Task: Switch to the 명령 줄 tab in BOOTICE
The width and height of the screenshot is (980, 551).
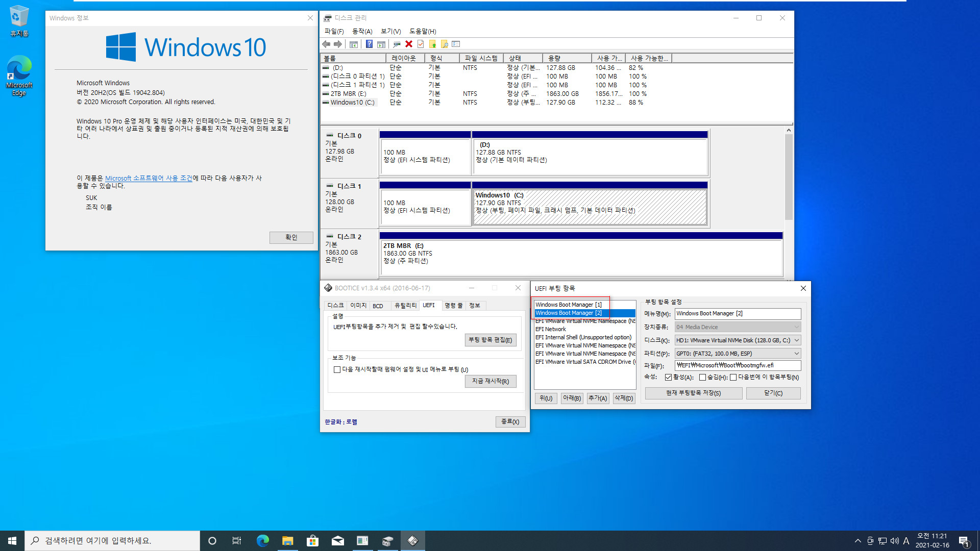Action: click(x=453, y=306)
